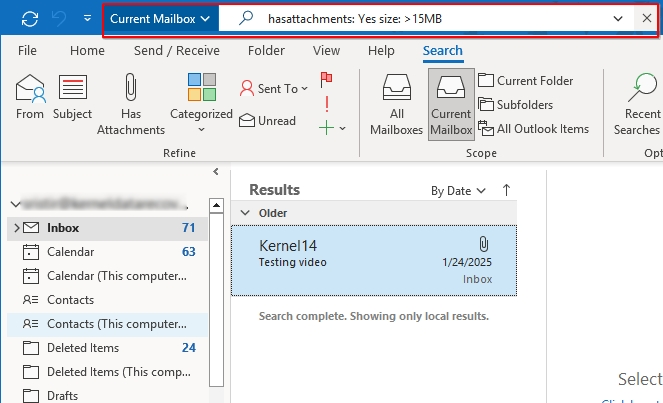Image resolution: width=663 pixels, height=403 pixels.
Task: Open Contacts (This computer...) folder
Action: (x=107, y=324)
